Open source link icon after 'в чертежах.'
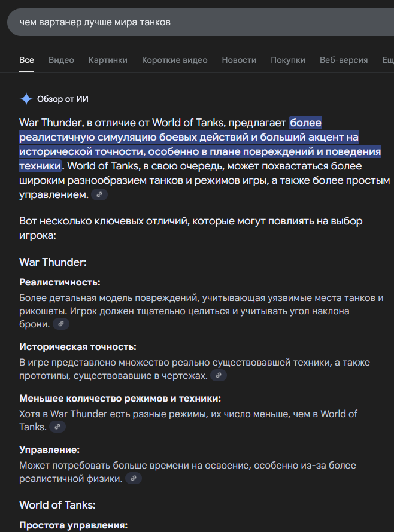 point(219,375)
